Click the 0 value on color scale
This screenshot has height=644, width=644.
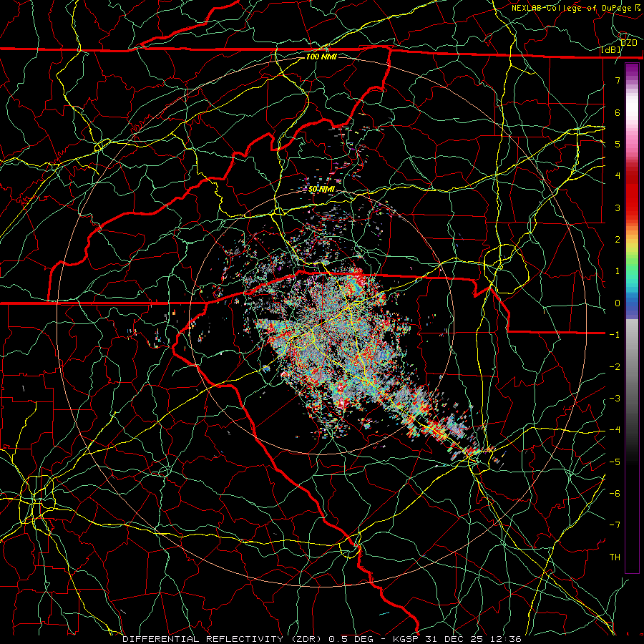pos(618,303)
